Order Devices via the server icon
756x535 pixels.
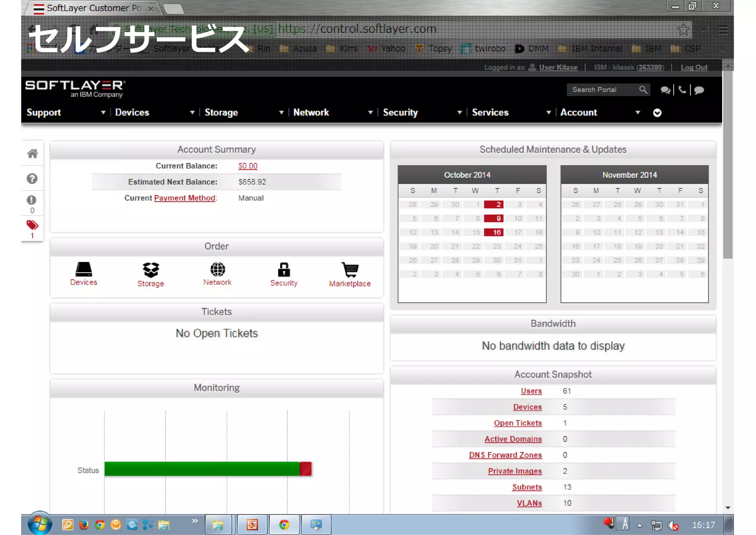[84, 269]
